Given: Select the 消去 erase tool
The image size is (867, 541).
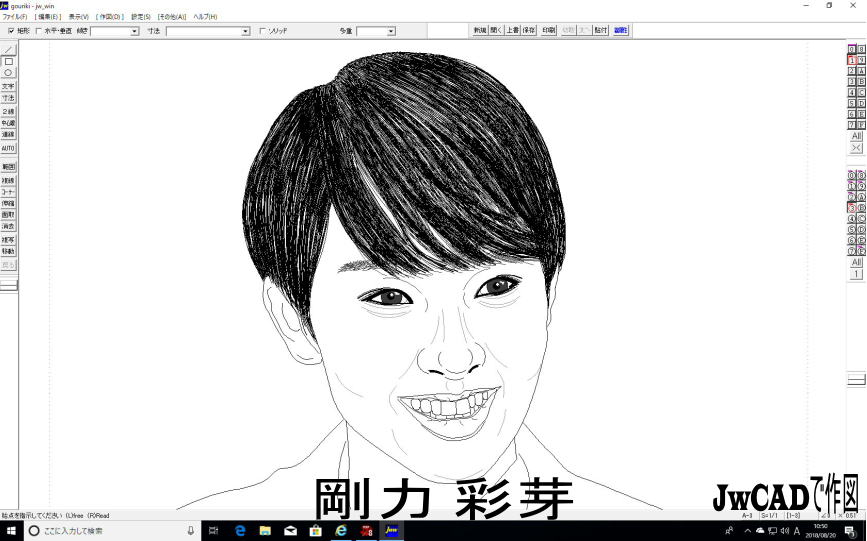Looking at the screenshot, I should coord(8,226).
